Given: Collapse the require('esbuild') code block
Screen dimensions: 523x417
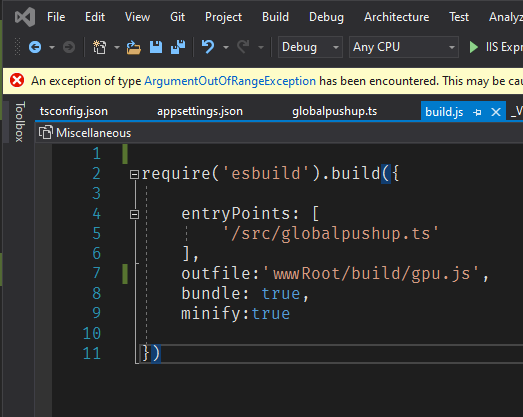Looking at the screenshot, I should (134, 174).
